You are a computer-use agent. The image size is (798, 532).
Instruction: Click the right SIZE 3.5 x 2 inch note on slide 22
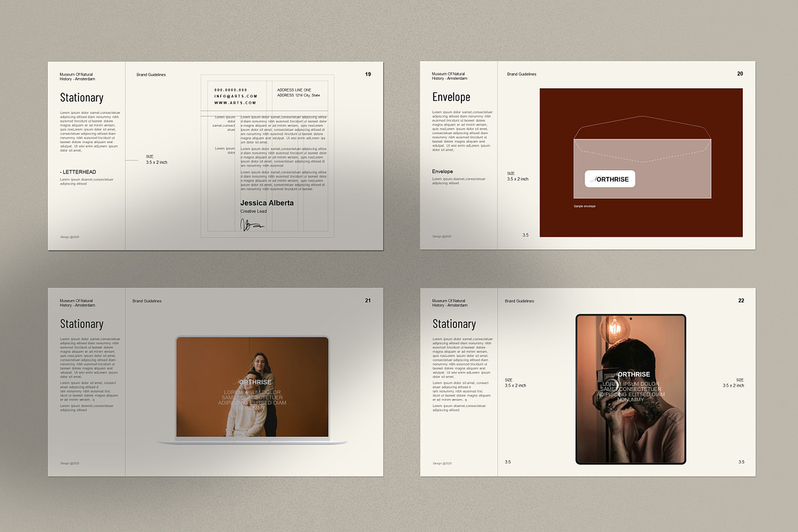tap(733, 382)
